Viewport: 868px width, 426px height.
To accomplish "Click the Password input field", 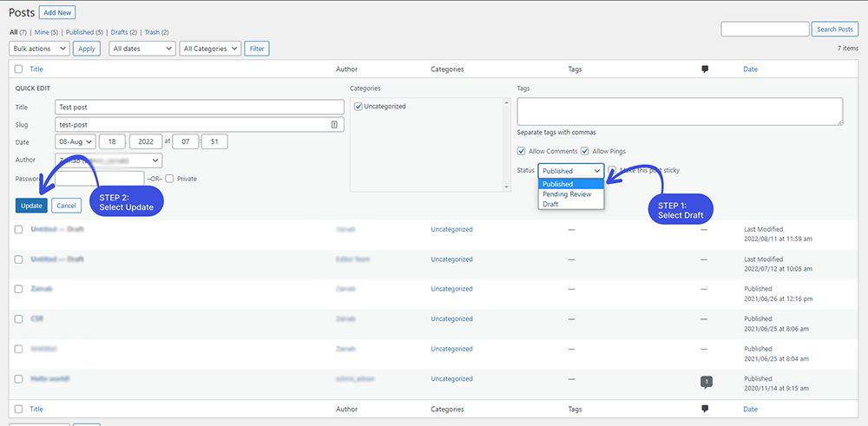I will (x=100, y=178).
